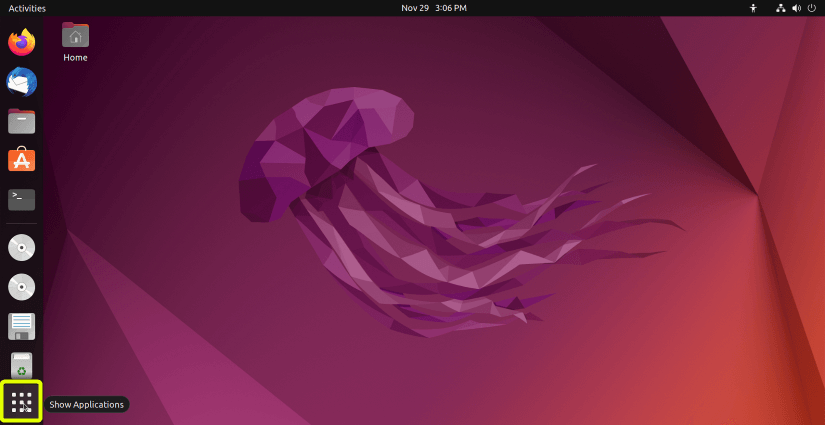825x425 pixels.
Task: Open the second optical disc icon in dock
Action: tap(22, 287)
